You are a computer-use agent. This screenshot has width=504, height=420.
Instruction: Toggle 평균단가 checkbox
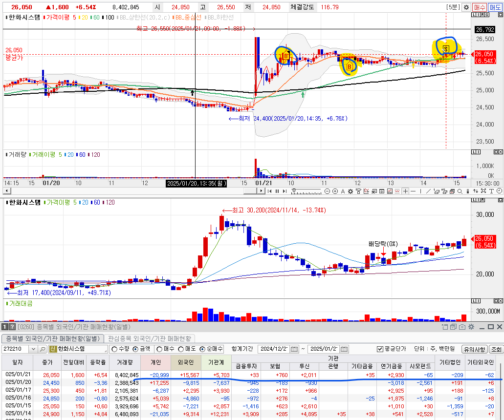tap(380, 349)
